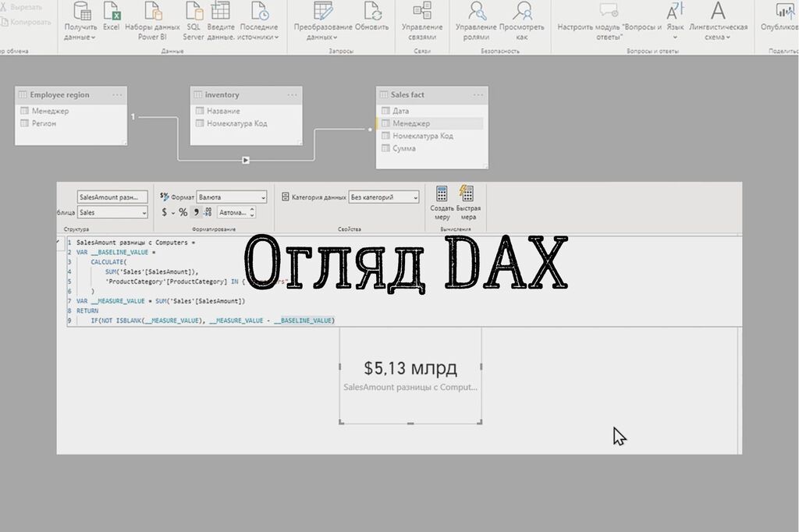The width and height of the screenshot is (799, 532).
Task: Click the Копировать command
Action: tap(27, 22)
